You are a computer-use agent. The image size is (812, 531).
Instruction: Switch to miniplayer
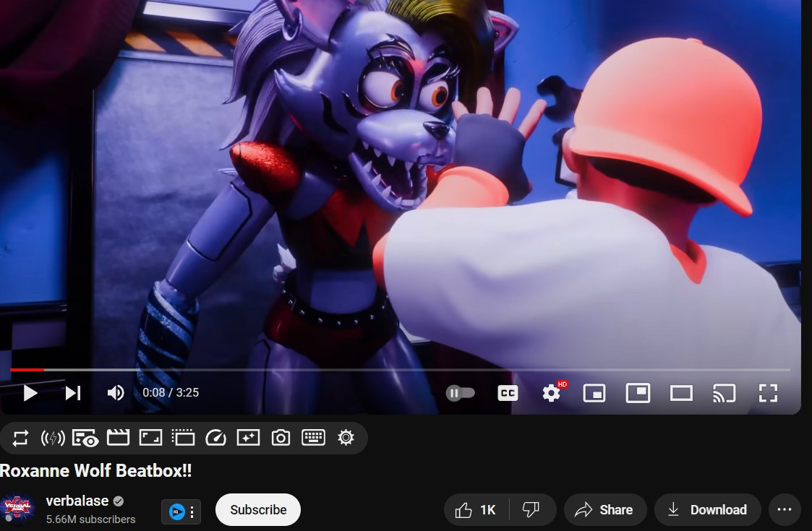coord(638,393)
